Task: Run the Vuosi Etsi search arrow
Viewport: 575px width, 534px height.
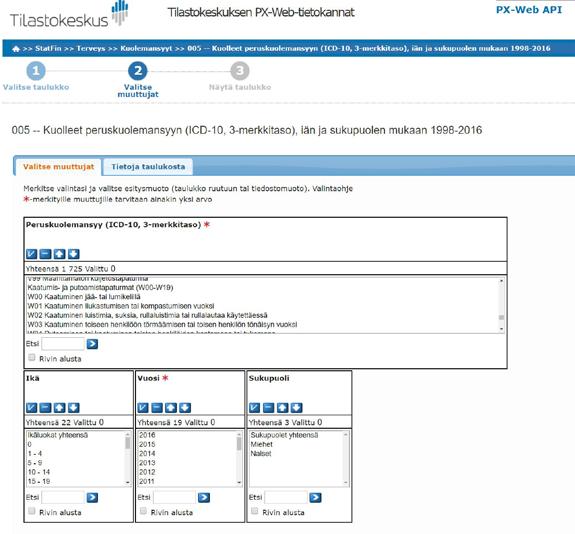Action: (x=204, y=498)
